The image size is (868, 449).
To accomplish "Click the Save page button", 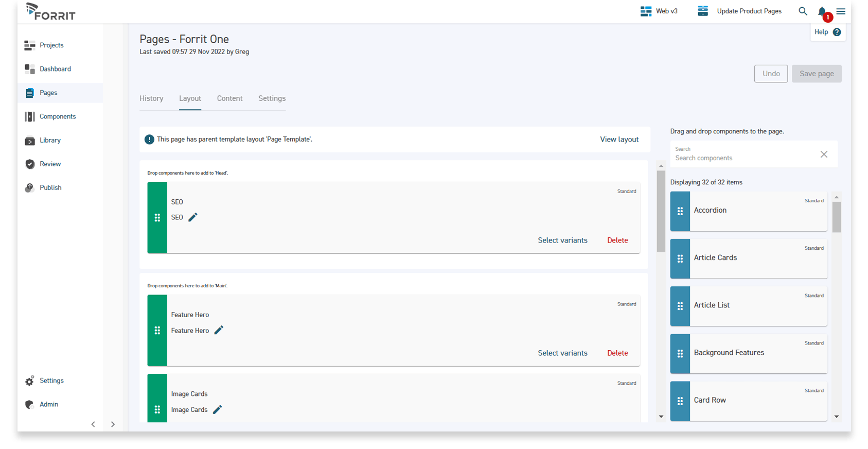I will (816, 74).
